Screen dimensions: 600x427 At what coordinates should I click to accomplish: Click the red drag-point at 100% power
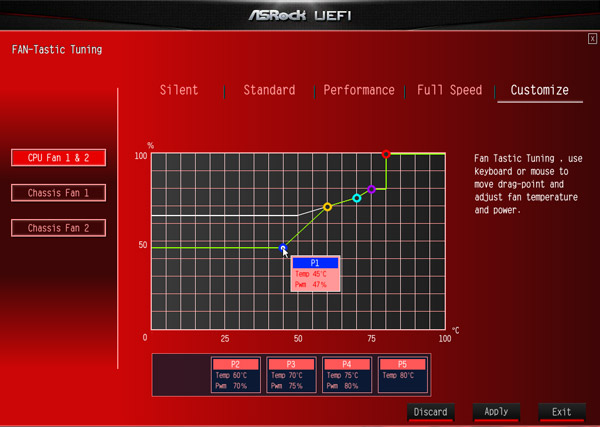click(386, 154)
